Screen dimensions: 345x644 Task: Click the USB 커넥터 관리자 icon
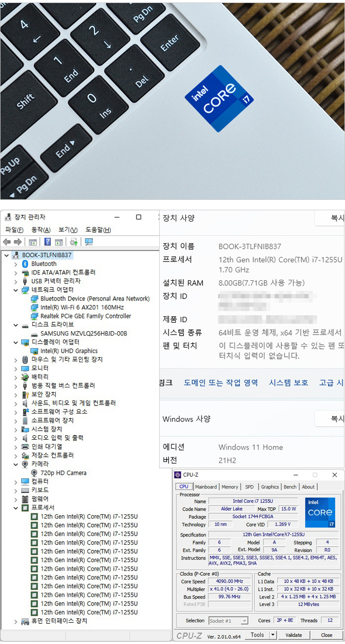coord(25,281)
